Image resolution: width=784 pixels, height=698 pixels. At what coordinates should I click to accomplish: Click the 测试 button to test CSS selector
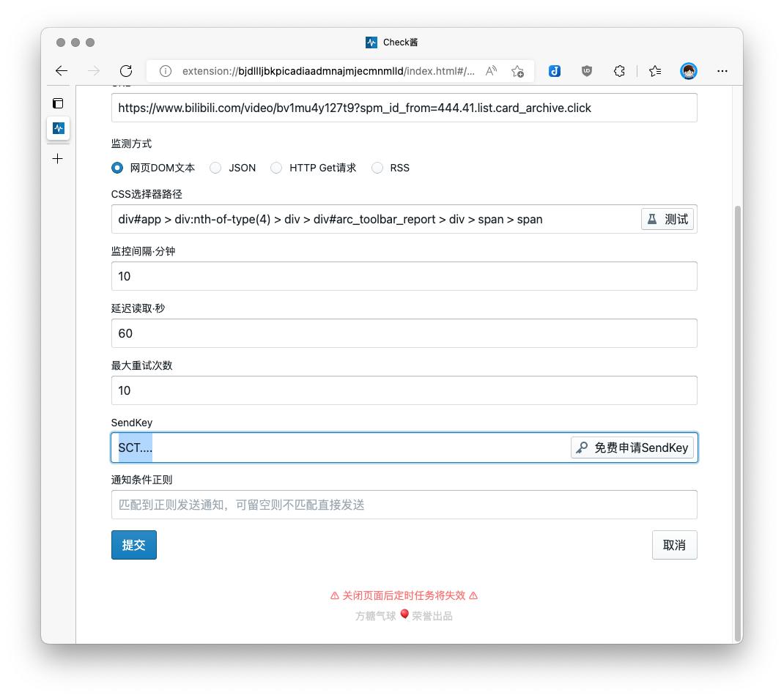tap(667, 218)
